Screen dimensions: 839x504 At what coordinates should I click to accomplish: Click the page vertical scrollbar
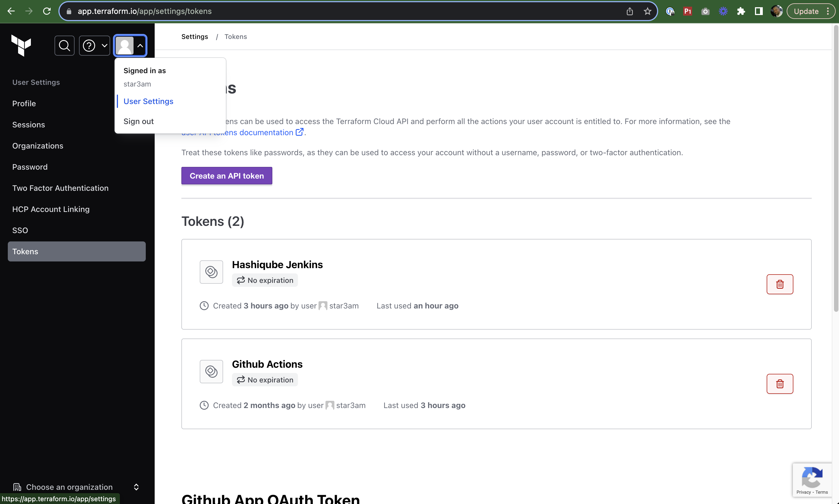[836, 169]
